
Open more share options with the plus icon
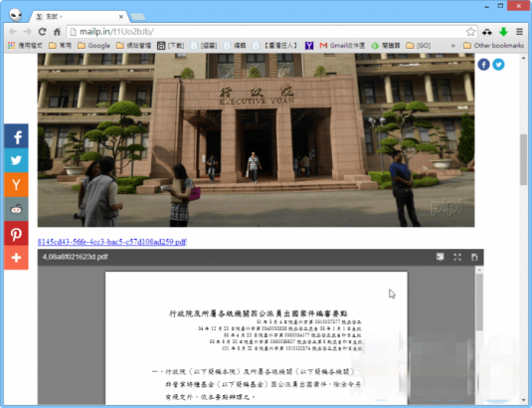click(16, 258)
